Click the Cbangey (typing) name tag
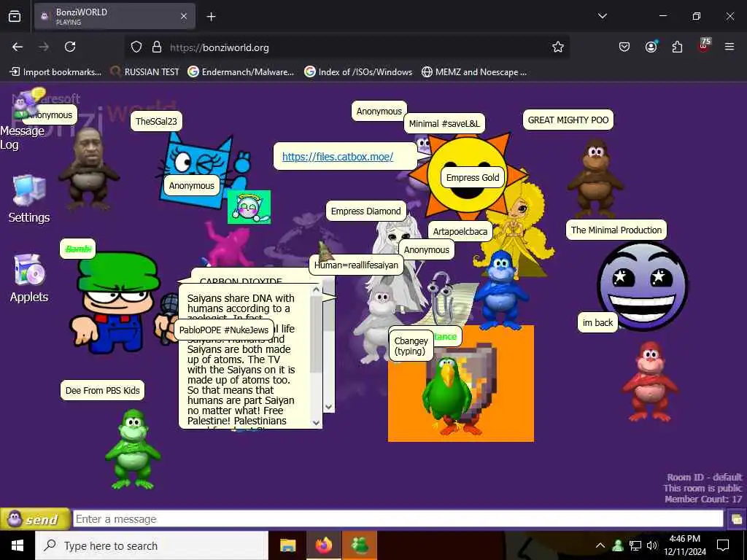 pos(411,346)
